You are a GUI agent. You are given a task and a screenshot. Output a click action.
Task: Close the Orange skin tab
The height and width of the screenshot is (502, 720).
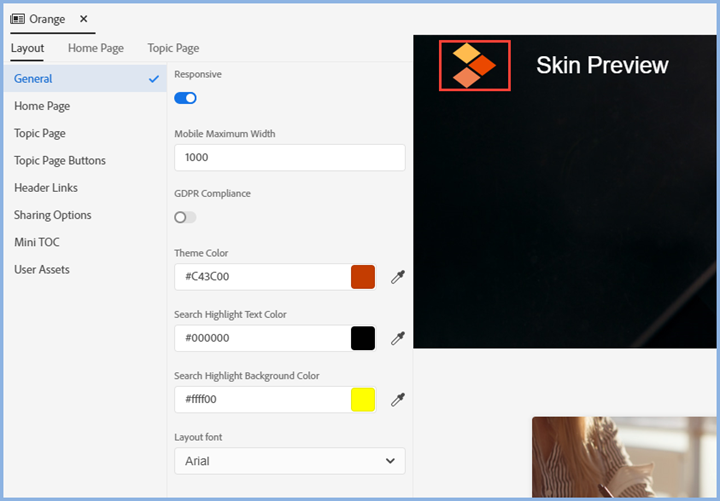(83, 19)
